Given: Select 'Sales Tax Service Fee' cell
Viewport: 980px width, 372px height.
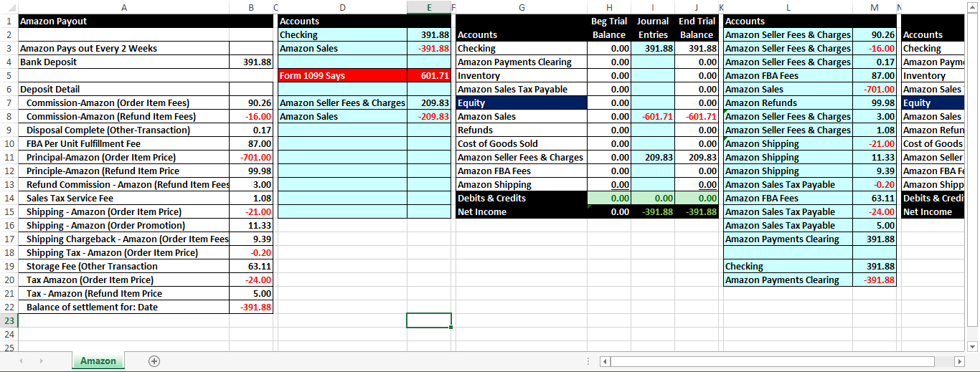Looking at the screenshot, I should pos(123,198).
